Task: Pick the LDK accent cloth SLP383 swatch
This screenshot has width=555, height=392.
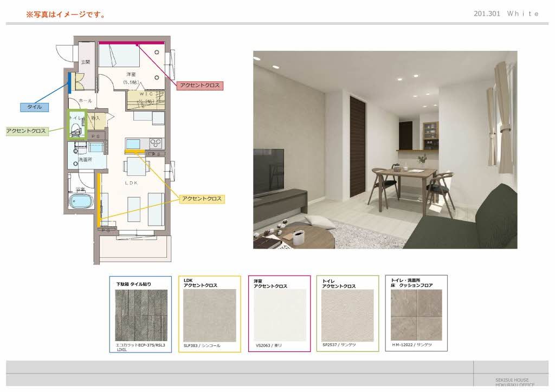Action: click(209, 315)
